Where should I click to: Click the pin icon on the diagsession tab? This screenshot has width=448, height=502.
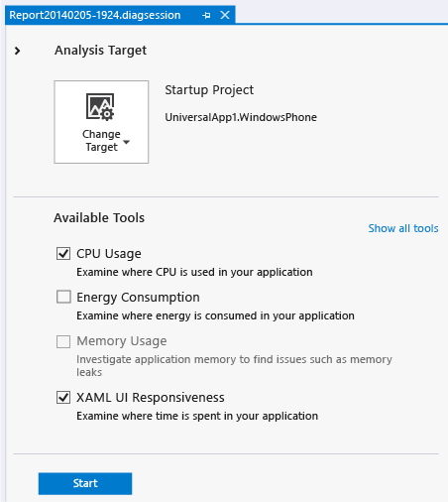click(206, 15)
